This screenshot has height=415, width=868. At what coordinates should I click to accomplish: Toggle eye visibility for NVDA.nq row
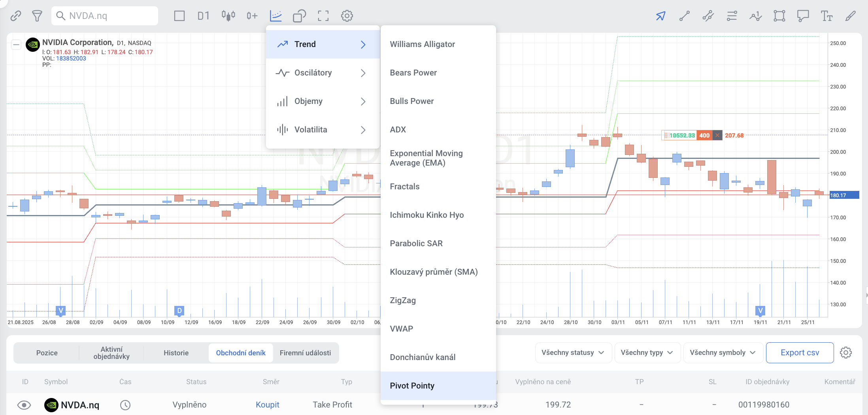pos(24,405)
